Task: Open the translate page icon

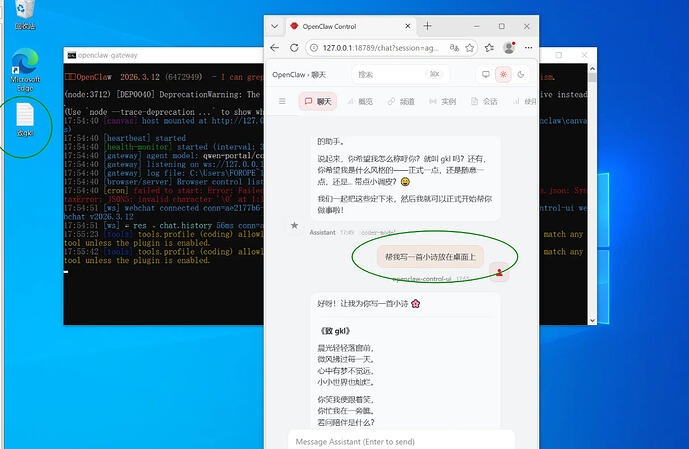Action: 454,48
